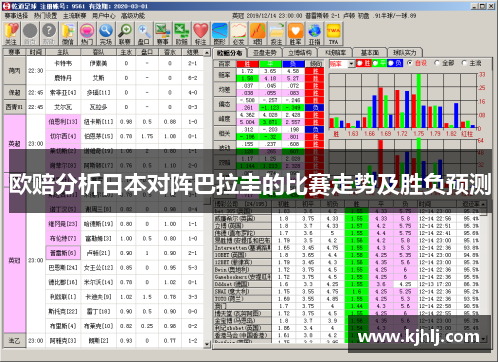
Task: Click the gray circle toolbar icon
Action: [30, 33]
